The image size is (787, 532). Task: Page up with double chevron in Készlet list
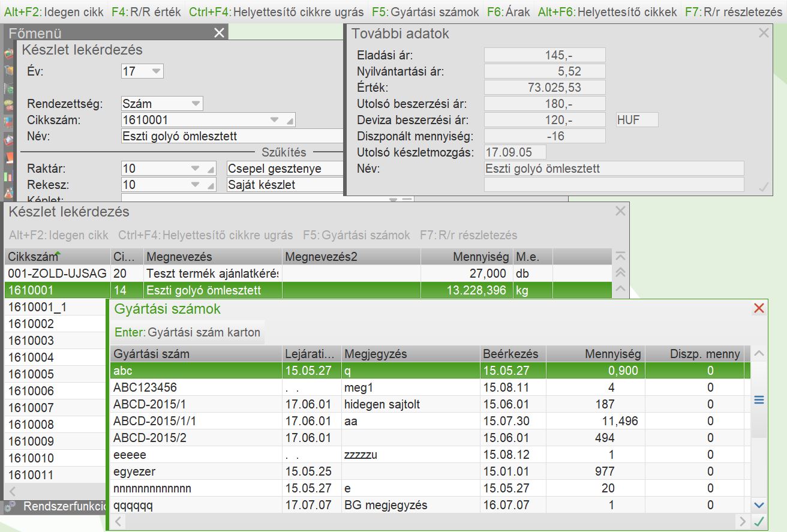pos(621,272)
